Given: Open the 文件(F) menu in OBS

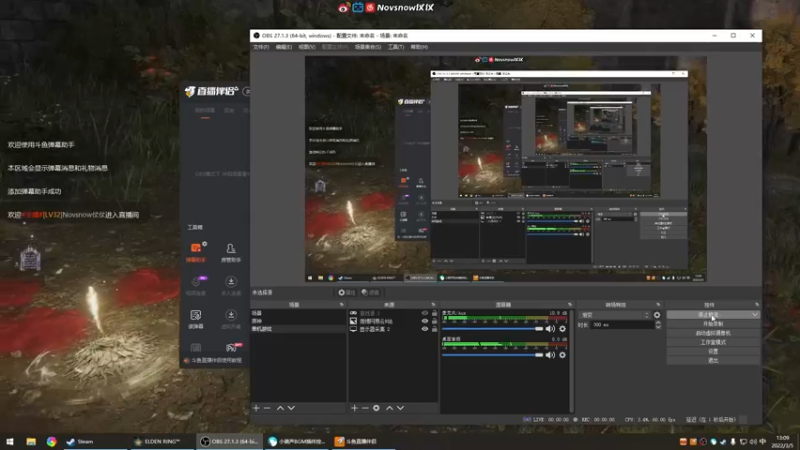Looking at the screenshot, I should tap(261, 47).
